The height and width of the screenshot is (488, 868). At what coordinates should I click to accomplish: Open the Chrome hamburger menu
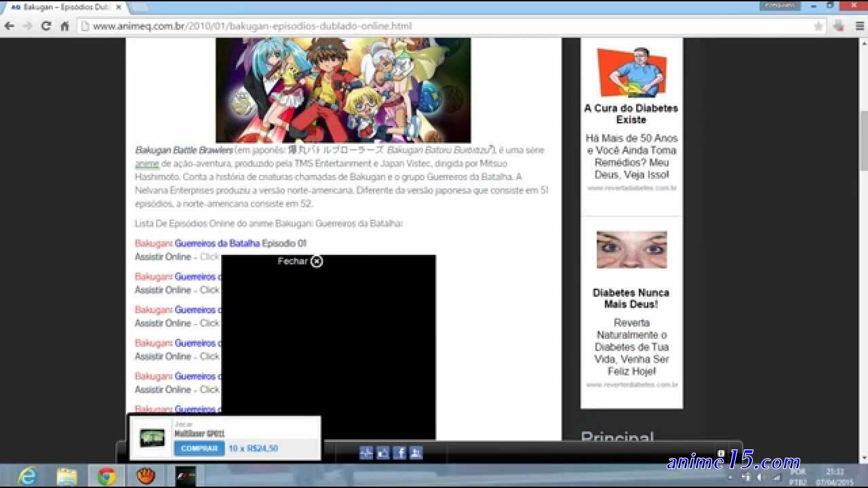click(x=859, y=26)
